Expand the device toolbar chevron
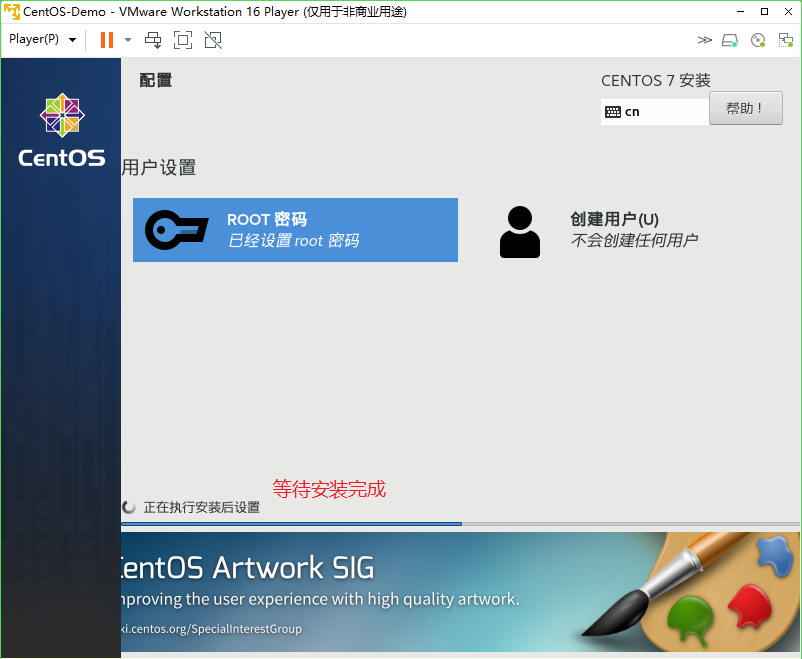The image size is (802, 659). coord(704,40)
